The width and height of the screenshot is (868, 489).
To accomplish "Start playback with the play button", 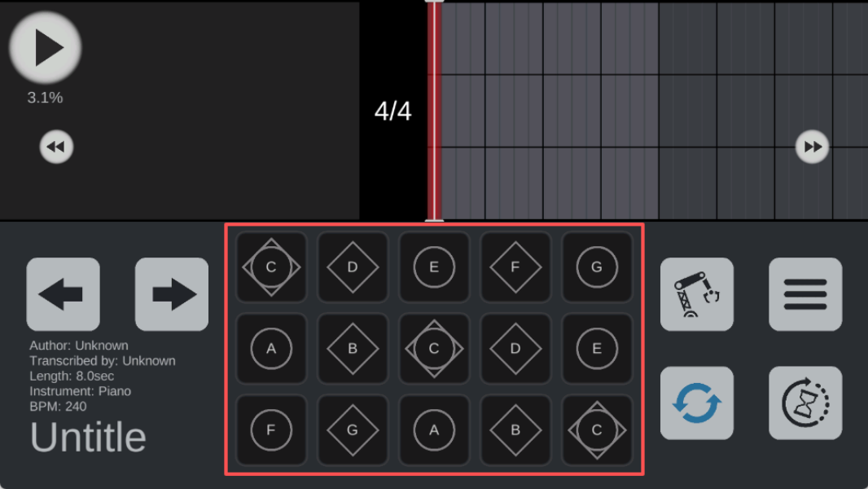I will point(46,47).
